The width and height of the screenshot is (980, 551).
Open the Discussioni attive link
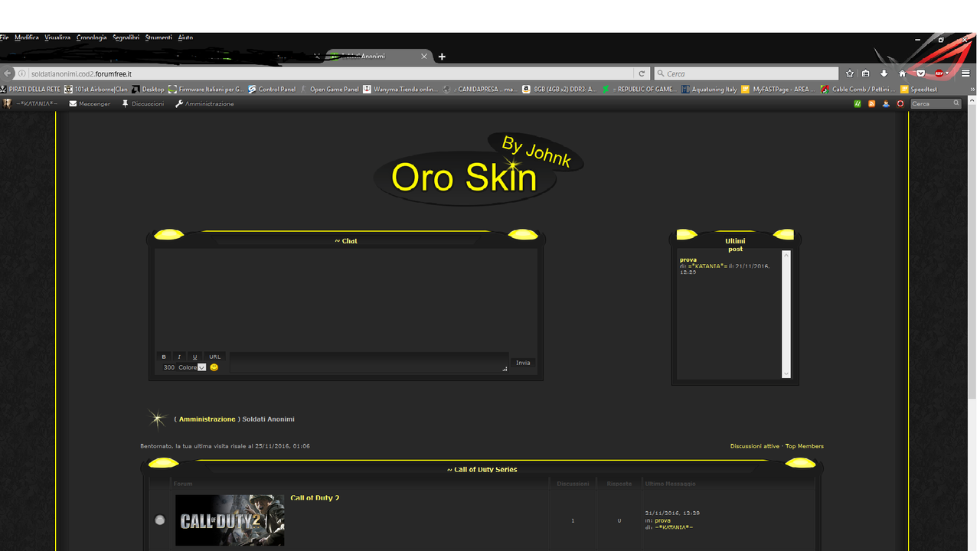click(x=755, y=446)
